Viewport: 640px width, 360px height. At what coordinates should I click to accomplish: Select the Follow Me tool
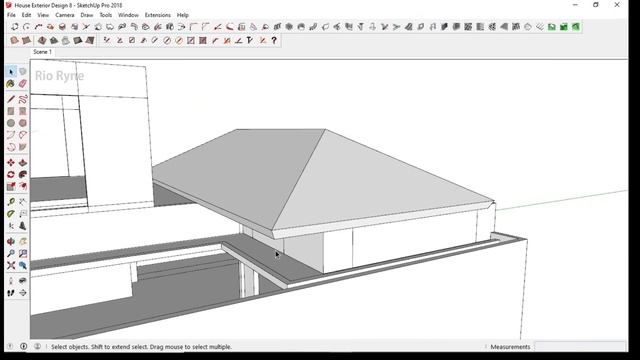pyautogui.click(x=23, y=175)
